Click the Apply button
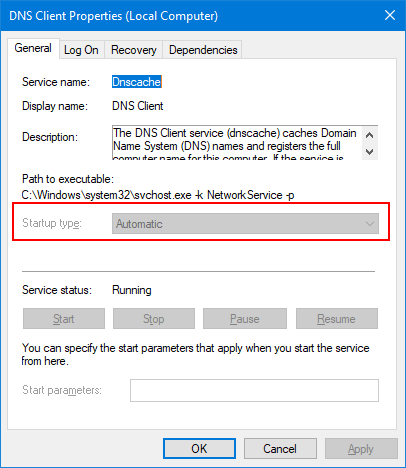The width and height of the screenshot is (406, 468). coord(361,449)
